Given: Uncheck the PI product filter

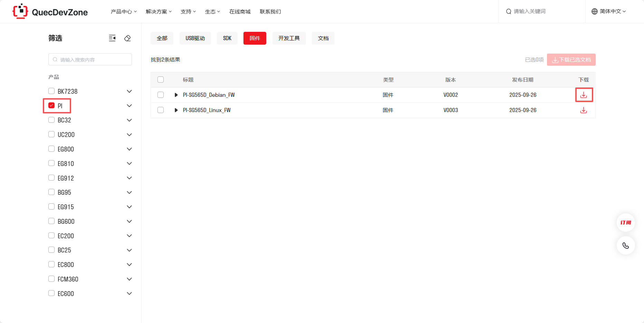Looking at the screenshot, I should (51, 105).
